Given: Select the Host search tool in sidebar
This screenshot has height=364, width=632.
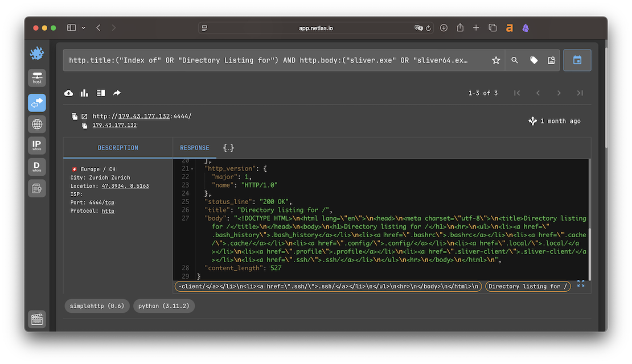Looking at the screenshot, I should tap(36, 78).
